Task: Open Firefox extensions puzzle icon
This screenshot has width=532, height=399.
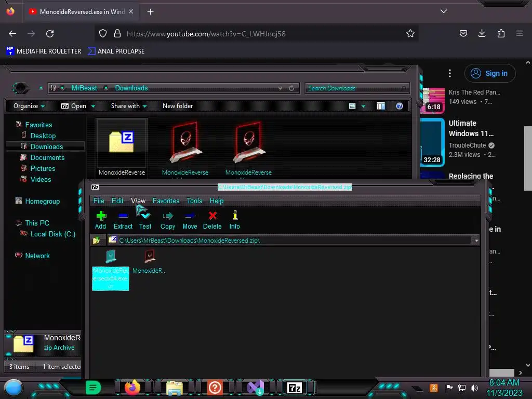Action: tap(501, 33)
